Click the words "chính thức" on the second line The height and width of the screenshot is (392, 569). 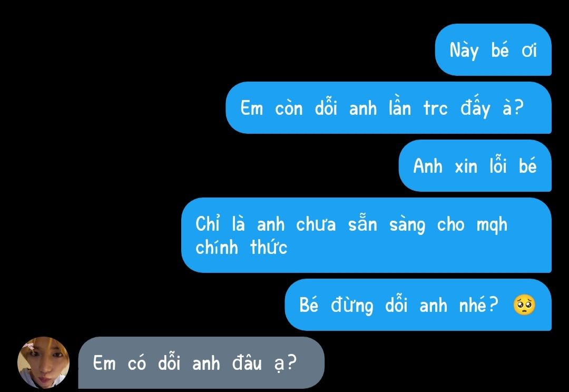pos(241,248)
